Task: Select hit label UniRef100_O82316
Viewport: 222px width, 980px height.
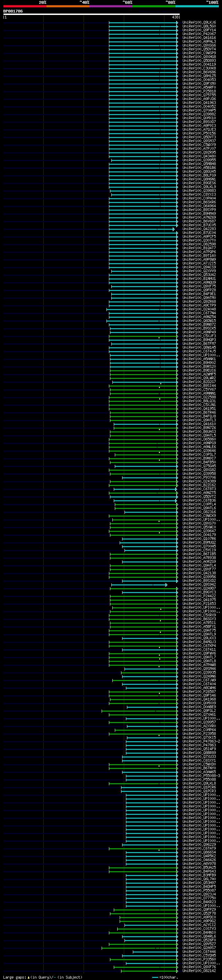Action: (199, 512)
